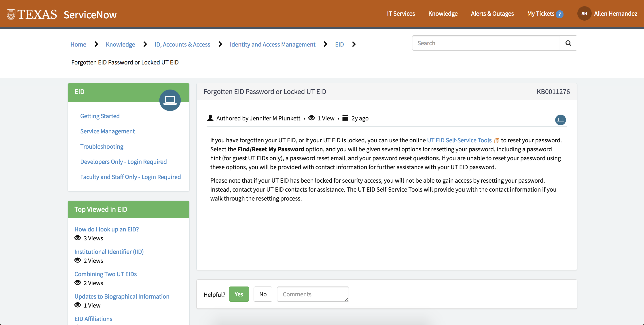644x325 pixels.
Task: Click the chevron after the EID breadcrumb
Action: pos(354,44)
